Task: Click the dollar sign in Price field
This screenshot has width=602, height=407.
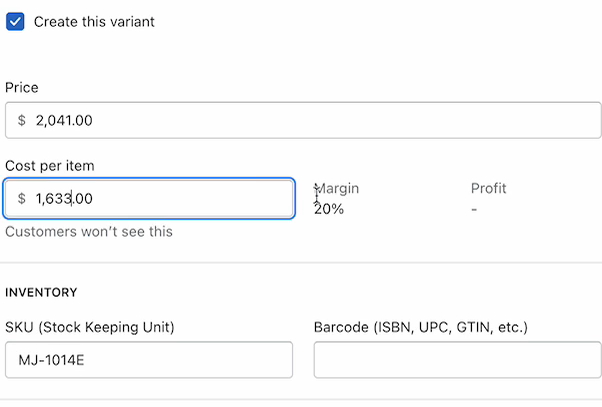Action: click(x=22, y=120)
